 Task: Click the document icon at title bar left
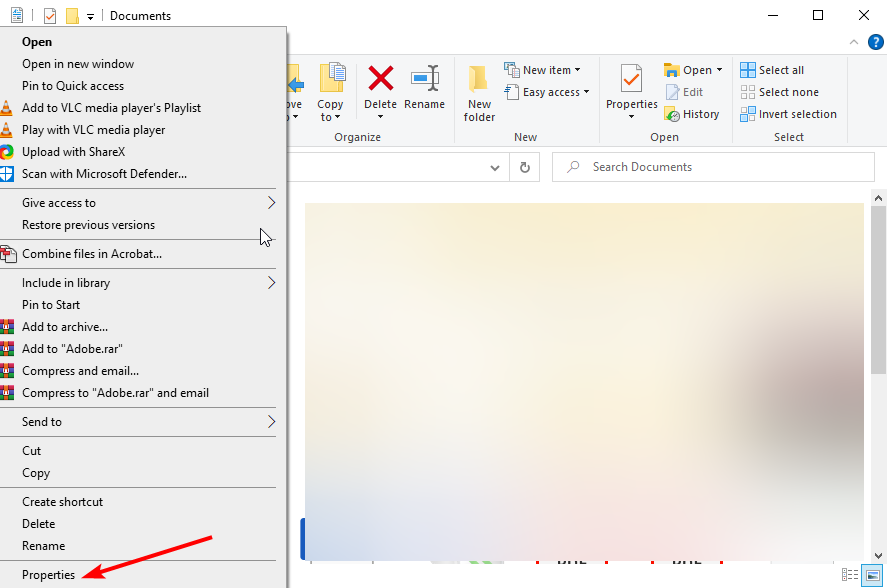tap(17, 15)
